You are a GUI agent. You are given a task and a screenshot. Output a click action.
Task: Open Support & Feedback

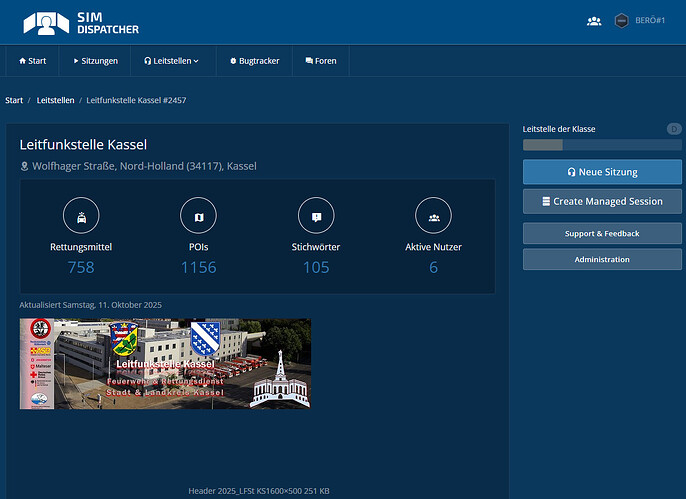(x=602, y=233)
